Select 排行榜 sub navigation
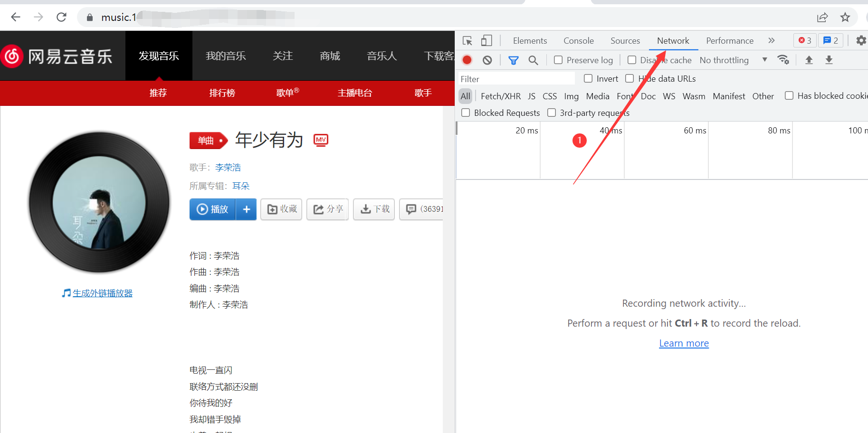 point(222,93)
